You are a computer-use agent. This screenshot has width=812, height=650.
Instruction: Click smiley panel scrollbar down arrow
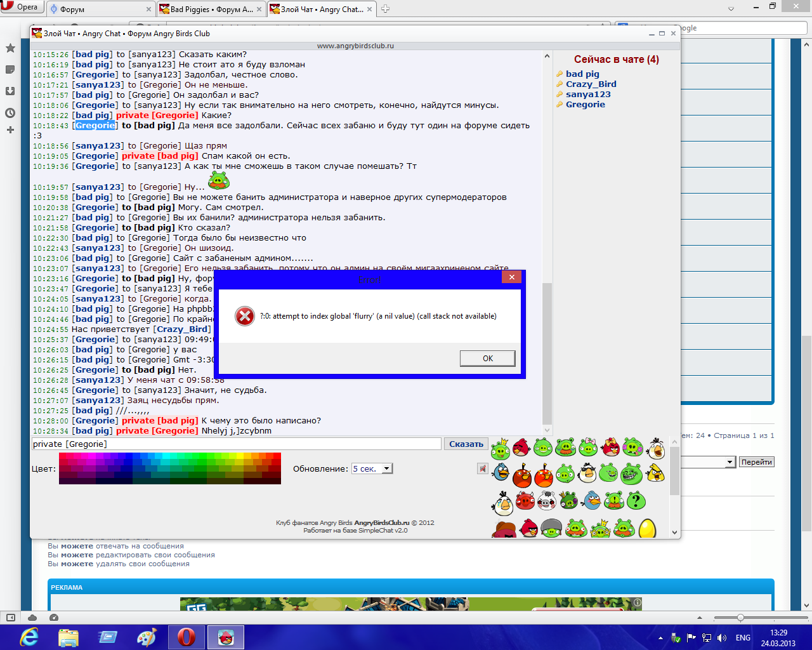[x=674, y=532]
